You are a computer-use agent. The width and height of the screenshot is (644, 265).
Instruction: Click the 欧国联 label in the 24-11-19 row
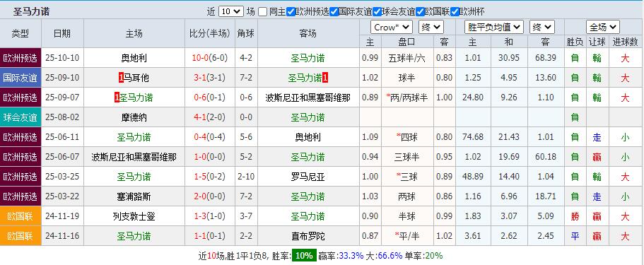click(x=20, y=216)
